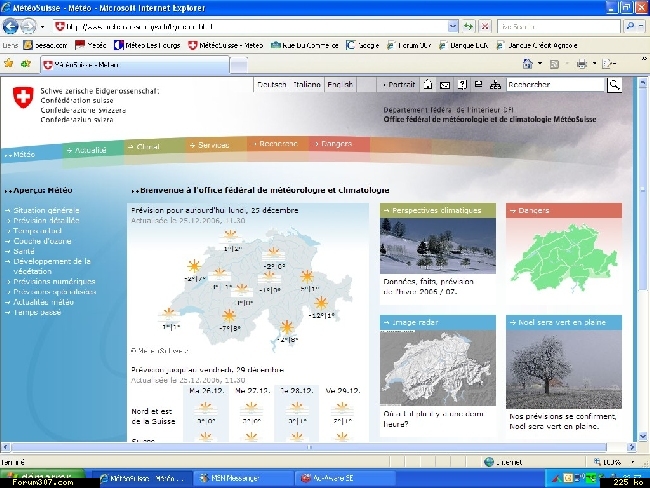
Task: Click the browser search magnifier button
Action: (630, 27)
